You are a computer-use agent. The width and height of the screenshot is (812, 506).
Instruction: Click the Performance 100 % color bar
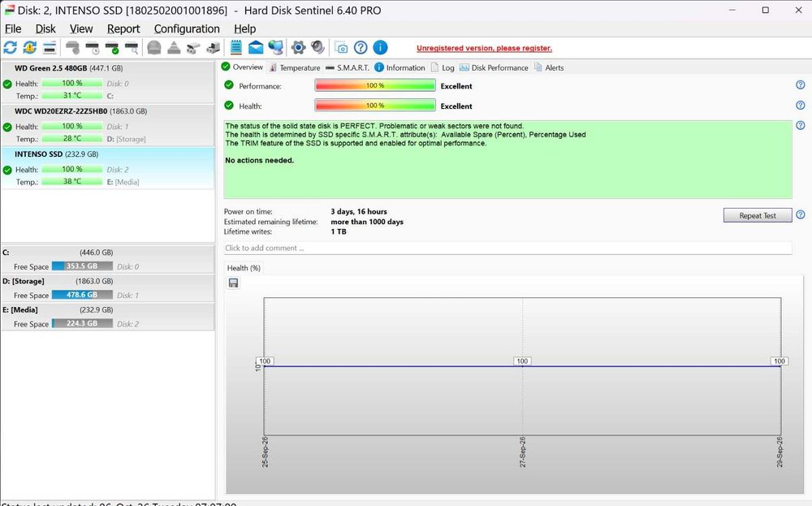(375, 85)
